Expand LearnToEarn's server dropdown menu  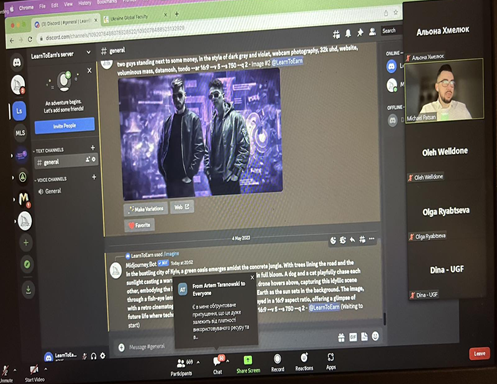coord(88,52)
